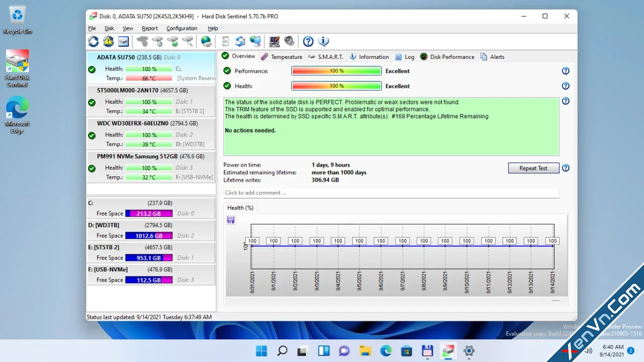This screenshot has width=644, height=362.
Task: Click the refresh icon with yellow warning sign
Action: click(108, 41)
